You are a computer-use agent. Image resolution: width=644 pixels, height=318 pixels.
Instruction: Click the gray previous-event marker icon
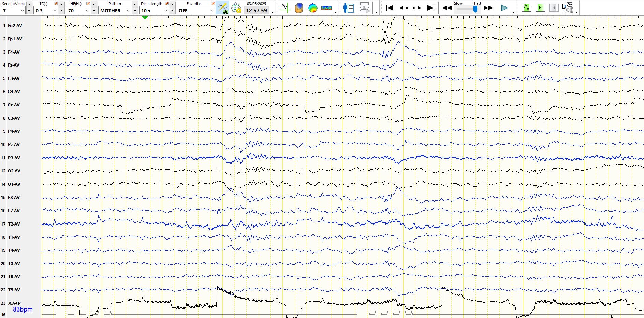pos(554,8)
